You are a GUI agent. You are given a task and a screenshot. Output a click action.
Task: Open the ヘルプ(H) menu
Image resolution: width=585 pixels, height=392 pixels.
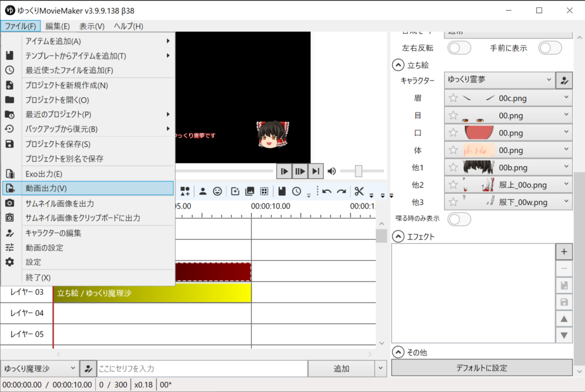click(129, 26)
